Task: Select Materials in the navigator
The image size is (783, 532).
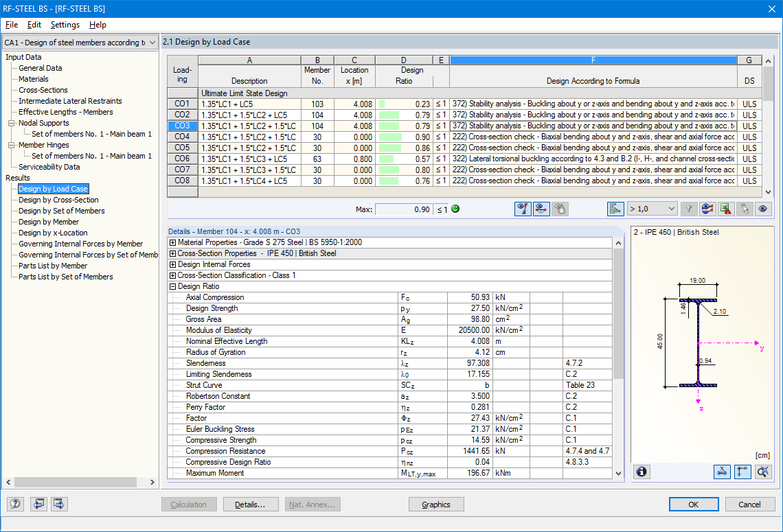Action: pos(34,79)
